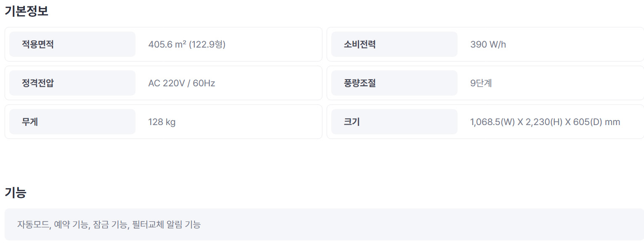The image size is (644, 248).
Task: Click the AC 220V / 60Hz value
Action: 181,83
